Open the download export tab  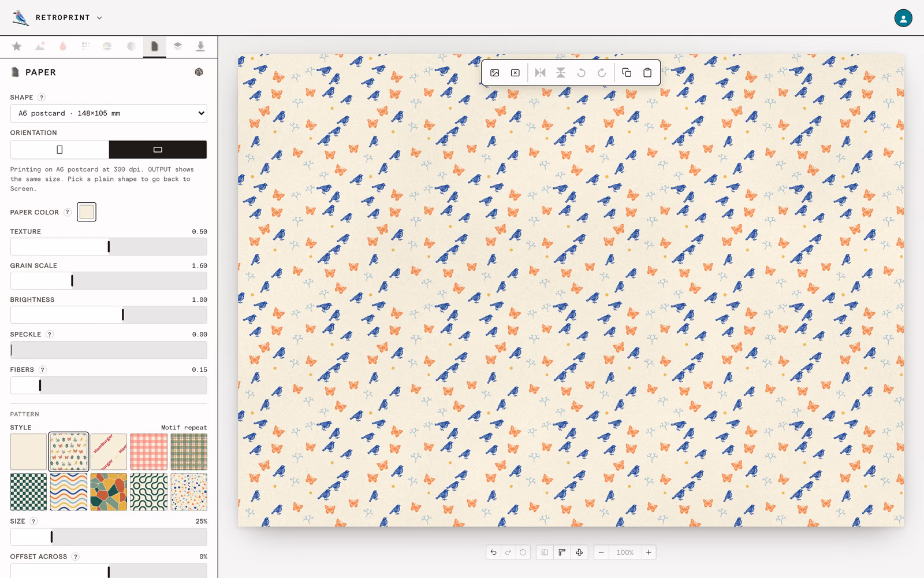point(200,46)
